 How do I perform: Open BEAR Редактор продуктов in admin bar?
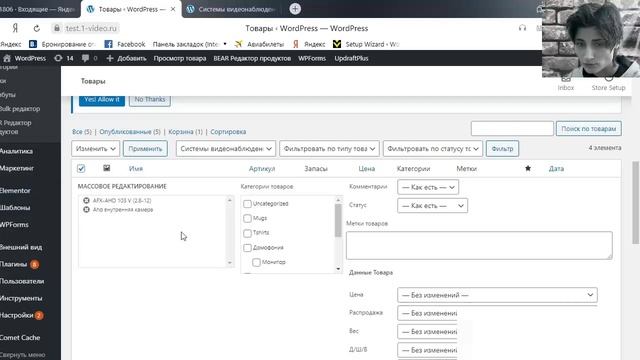point(252,58)
